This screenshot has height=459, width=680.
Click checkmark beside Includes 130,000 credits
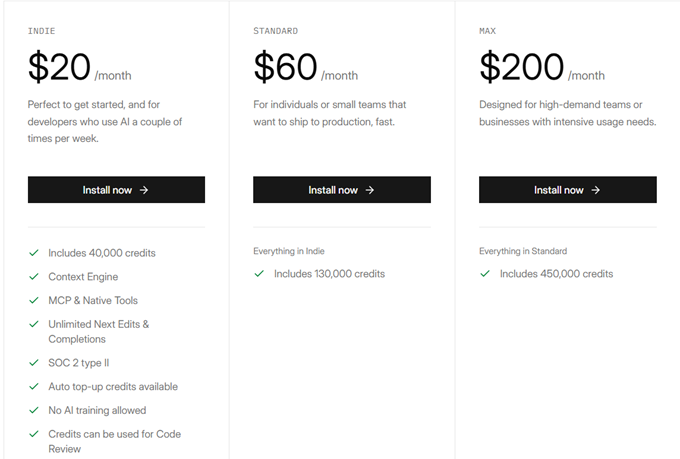pyautogui.click(x=259, y=273)
